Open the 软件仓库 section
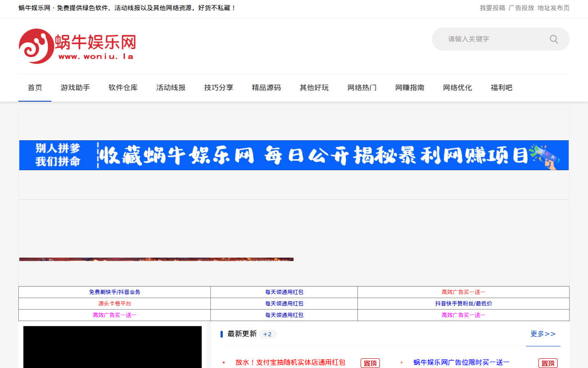 (x=123, y=87)
